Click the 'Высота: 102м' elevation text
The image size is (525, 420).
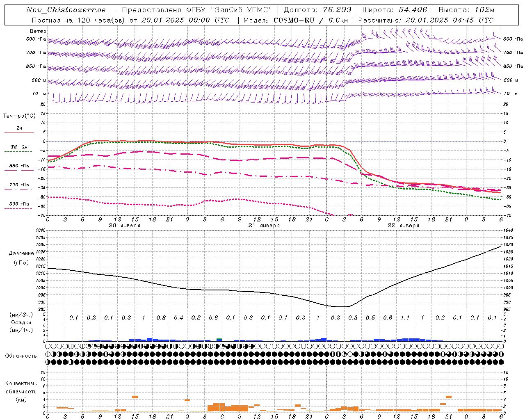[466, 10]
